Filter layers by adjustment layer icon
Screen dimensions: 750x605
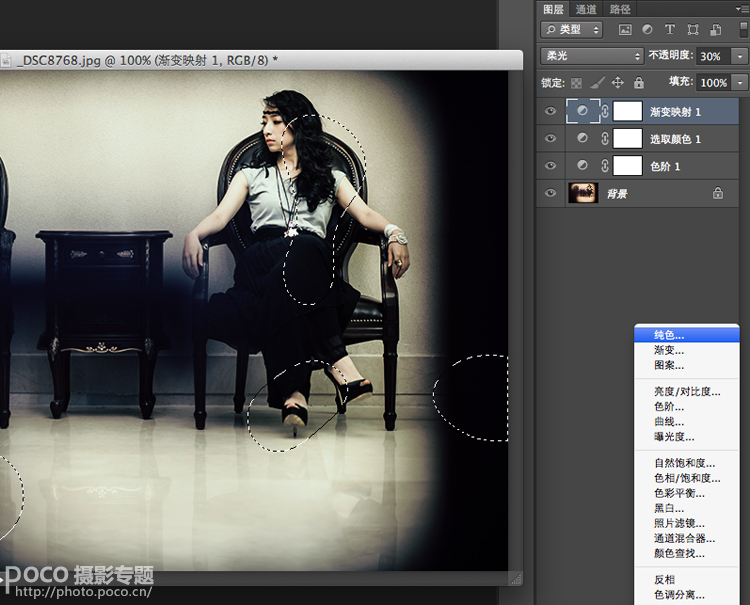tap(647, 30)
